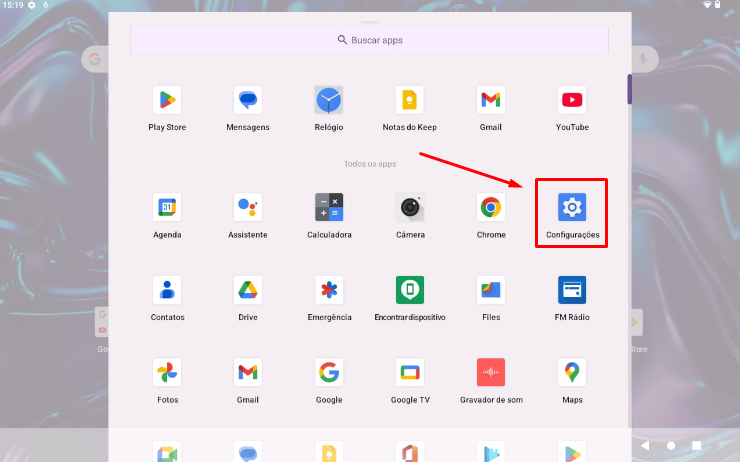Open the Emergência app
This screenshot has width=740, height=462.
tap(329, 290)
